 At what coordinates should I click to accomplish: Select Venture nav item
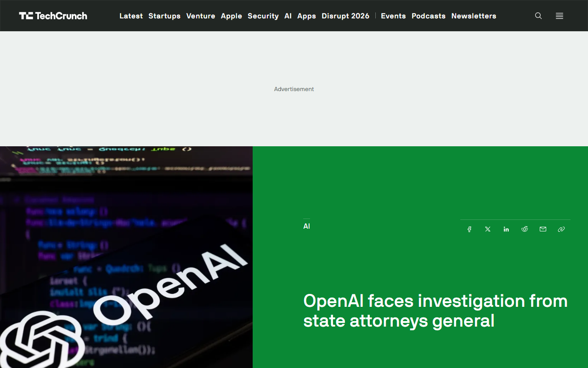point(201,16)
